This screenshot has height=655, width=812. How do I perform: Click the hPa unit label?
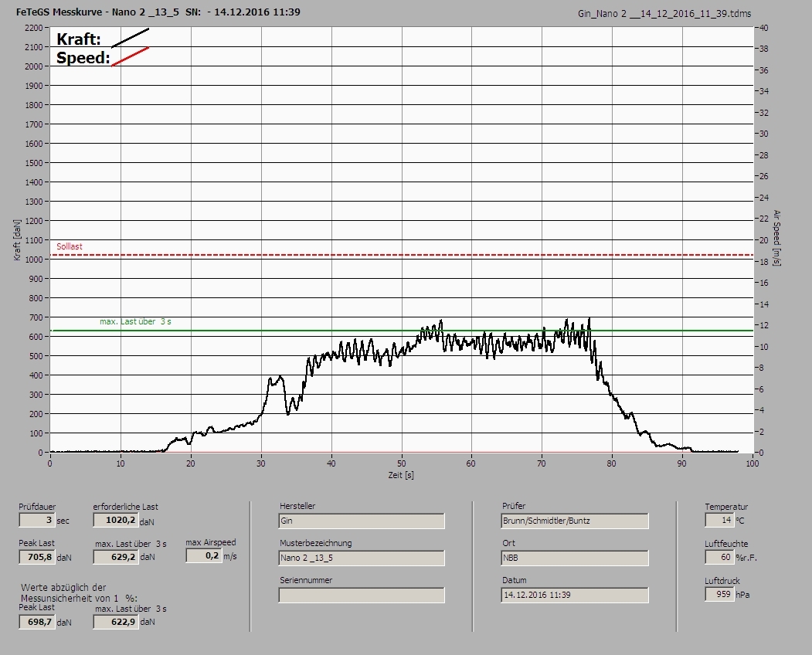[x=742, y=595]
